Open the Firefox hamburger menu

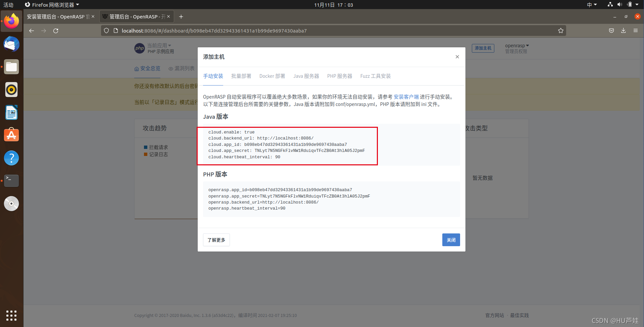pos(636,31)
